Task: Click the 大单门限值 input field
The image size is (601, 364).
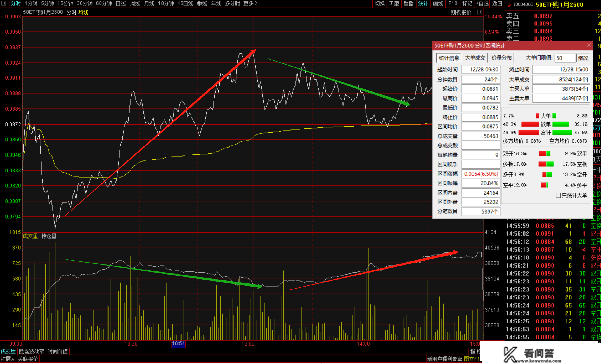Action: (x=565, y=58)
